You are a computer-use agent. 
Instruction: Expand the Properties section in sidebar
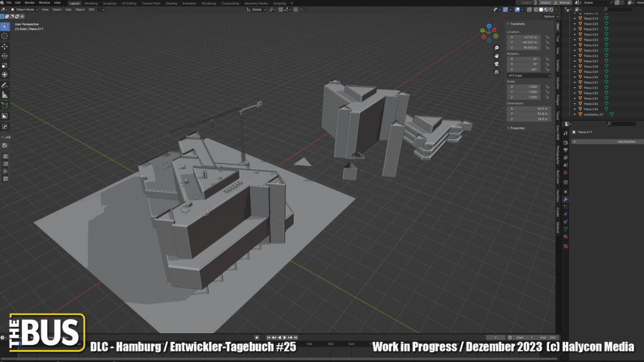(517, 128)
